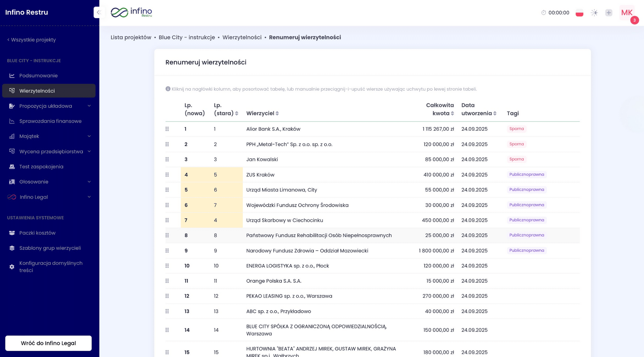The height and width of the screenshot is (357, 644).
Task: Open Podsumowanie in sidebar
Action: [x=38, y=76]
